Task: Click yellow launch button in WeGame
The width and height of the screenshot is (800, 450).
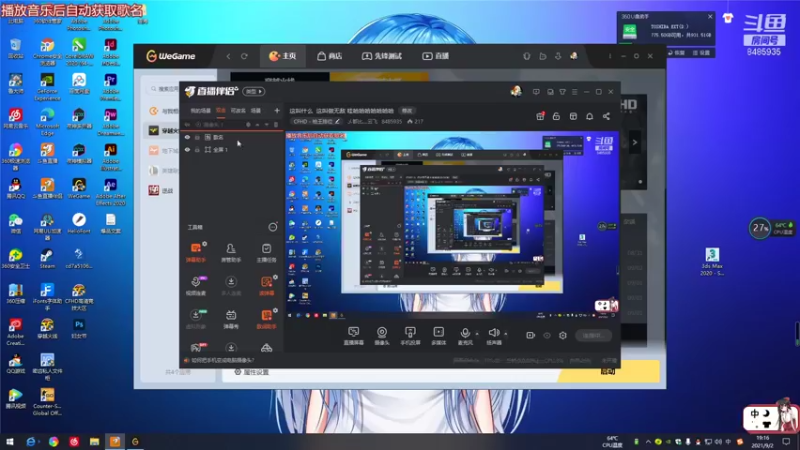Action: 609,371
